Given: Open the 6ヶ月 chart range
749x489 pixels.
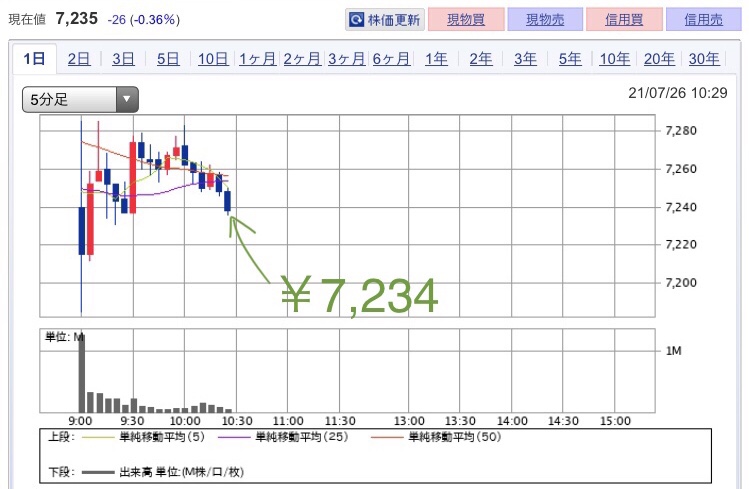Looking at the screenshot, I should click(x=391, y=59).
